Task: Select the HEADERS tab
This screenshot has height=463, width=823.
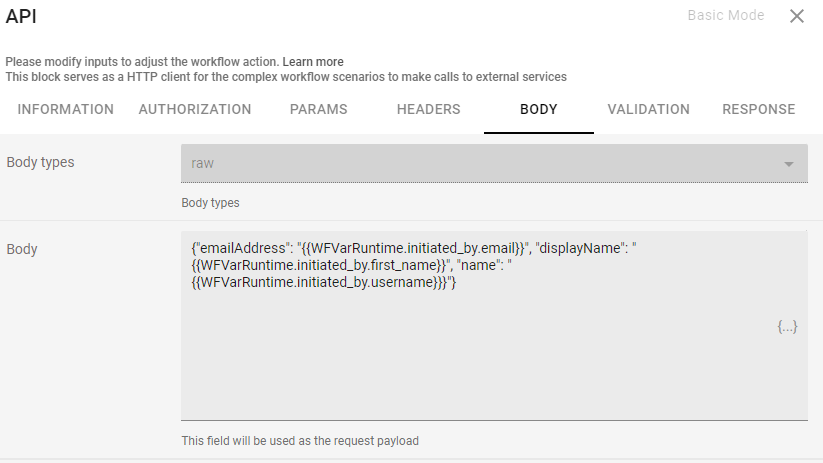Action: point(428,109)
